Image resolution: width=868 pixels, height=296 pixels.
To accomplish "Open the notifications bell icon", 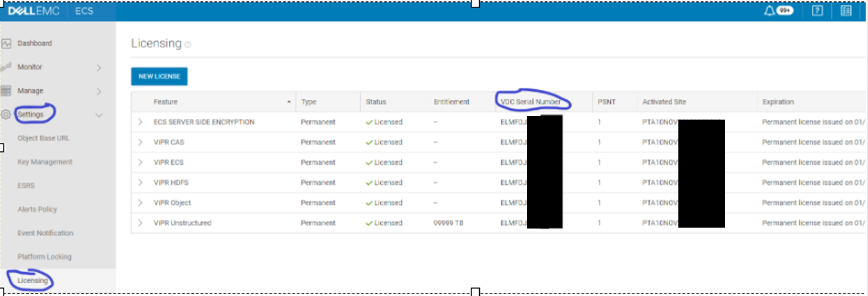I will tap(770, 11).
